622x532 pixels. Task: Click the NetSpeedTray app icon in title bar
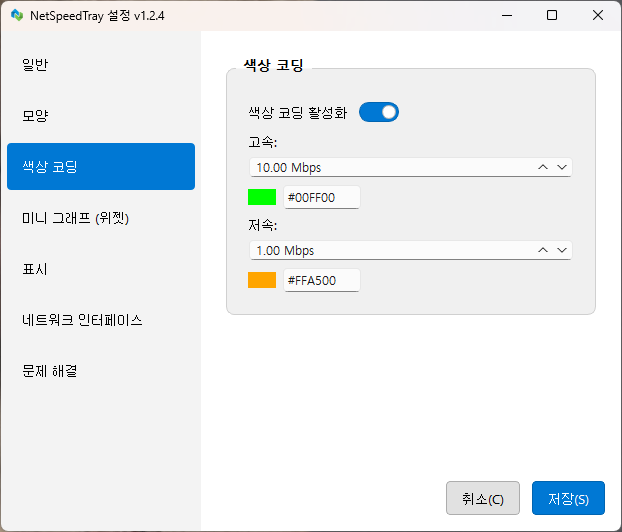point(17,15)
